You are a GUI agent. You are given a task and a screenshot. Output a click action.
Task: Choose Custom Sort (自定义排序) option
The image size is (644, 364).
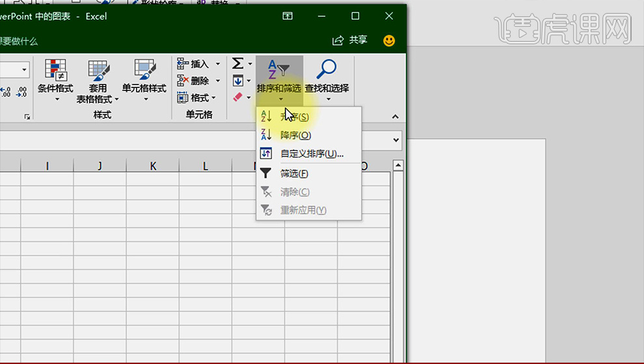pyautogui.click(x=311, y=154)
